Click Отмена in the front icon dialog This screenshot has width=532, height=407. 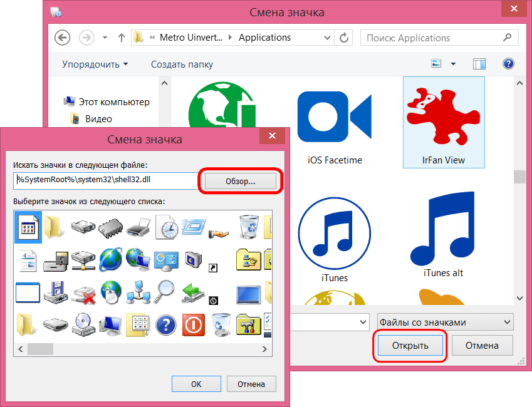click(x=251, y=384)
